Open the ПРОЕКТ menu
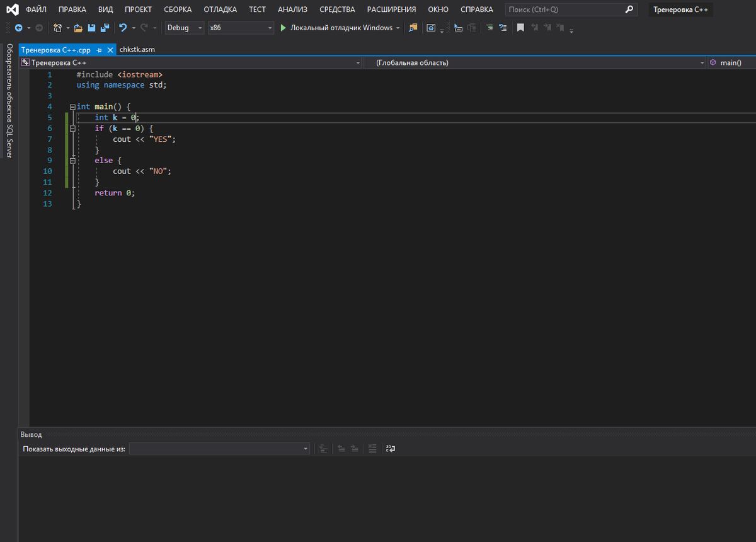This screenshot has width=756, height=542. (x=138, y=9)
